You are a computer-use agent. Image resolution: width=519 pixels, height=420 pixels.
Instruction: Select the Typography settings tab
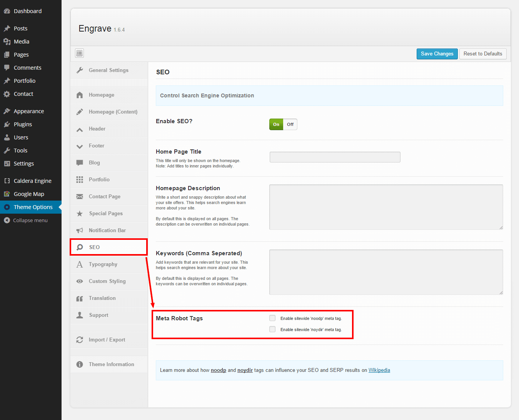[103, 264]
